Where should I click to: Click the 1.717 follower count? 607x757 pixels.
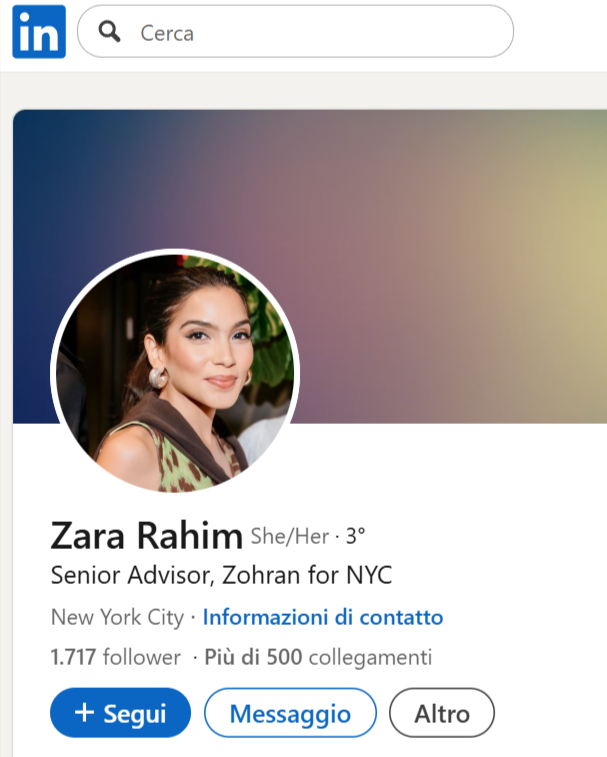pos(115,657)
